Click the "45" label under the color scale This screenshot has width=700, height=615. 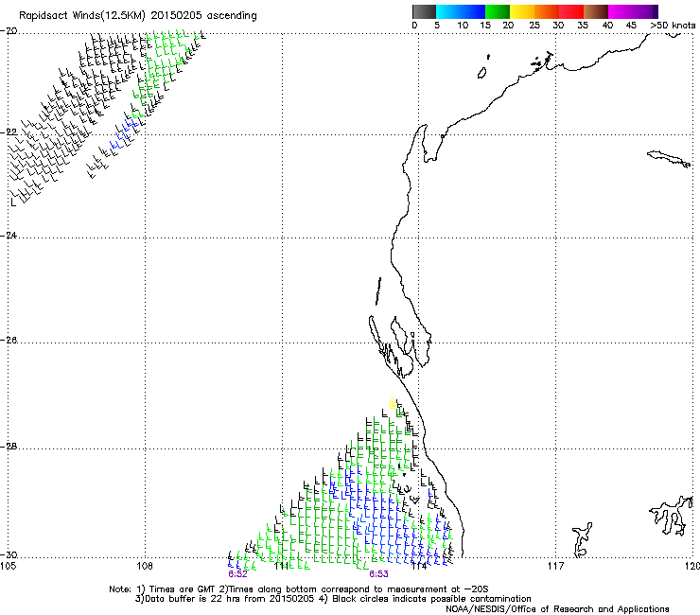pyautogui.click(x=631, y=26)
